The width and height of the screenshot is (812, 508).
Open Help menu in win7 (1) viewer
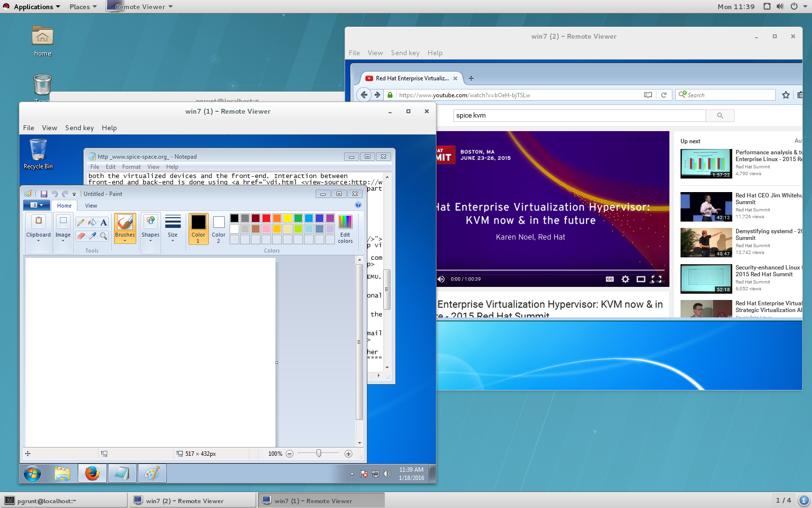tap(109, 128)
